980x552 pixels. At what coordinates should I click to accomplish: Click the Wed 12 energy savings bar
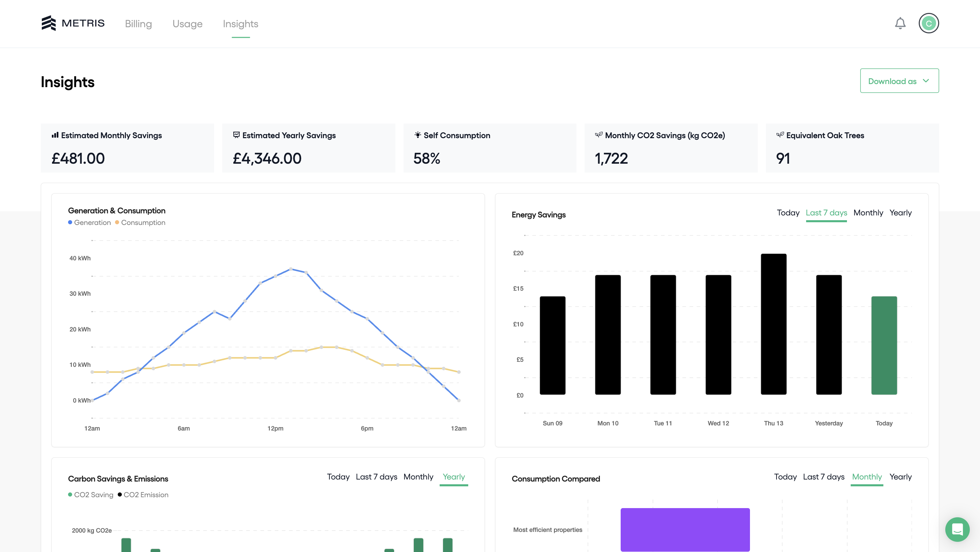(x=718, y=335)
